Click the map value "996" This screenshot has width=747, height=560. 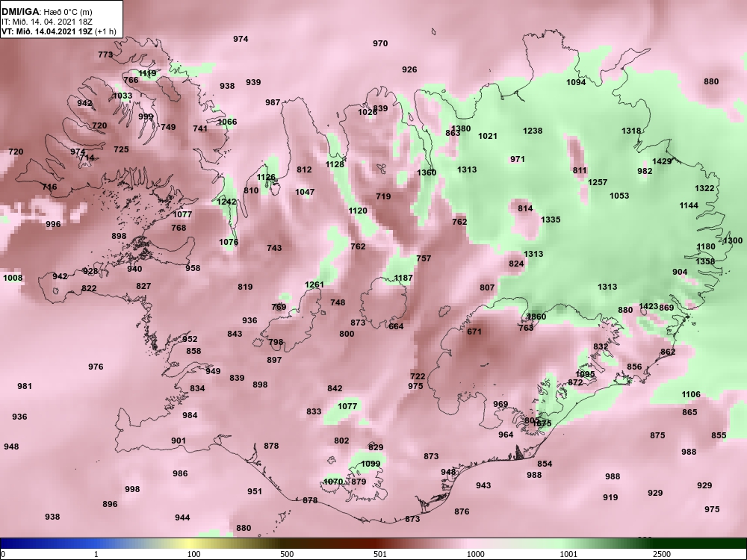53,224
